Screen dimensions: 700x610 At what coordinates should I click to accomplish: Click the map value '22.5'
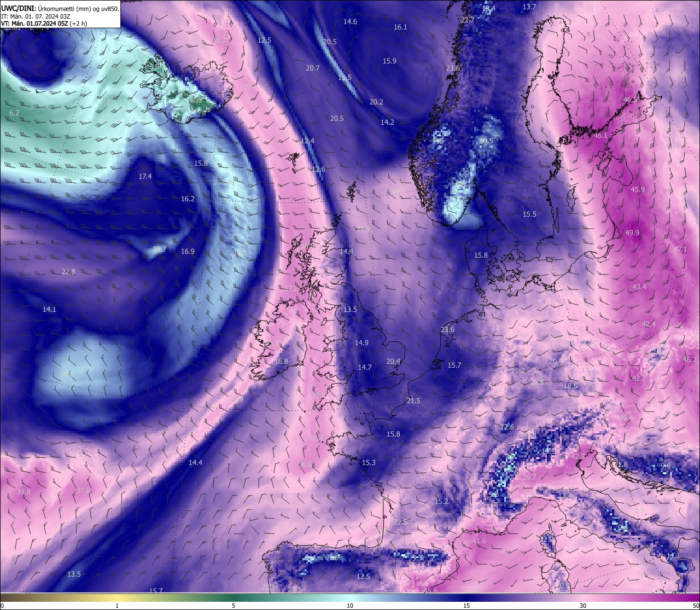(x=400, y=522)
